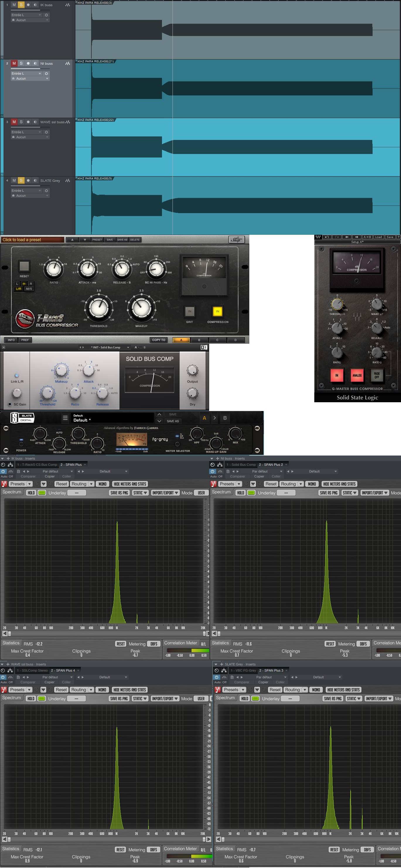
Task: Click the T-RackS RESET button
Action: click(x=24, y=266)
